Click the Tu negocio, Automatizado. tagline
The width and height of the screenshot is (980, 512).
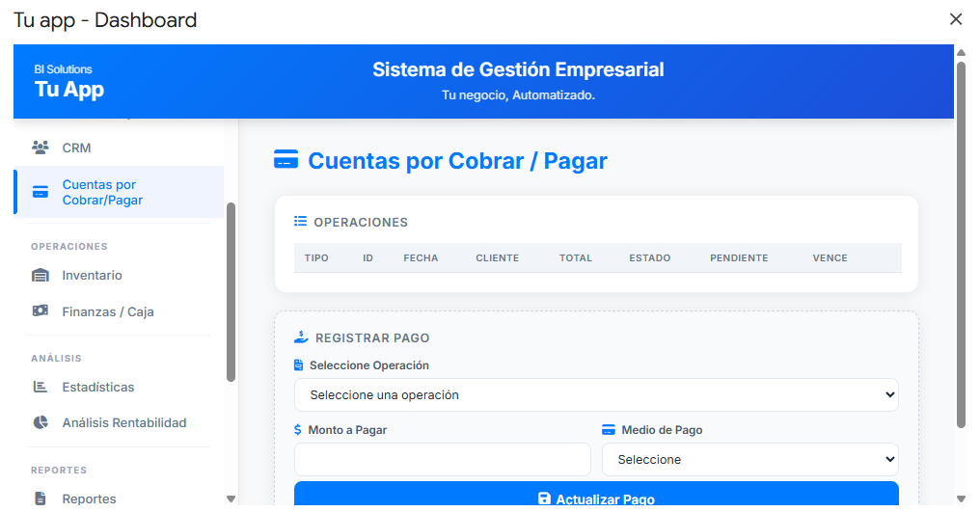tap(518, 95)
